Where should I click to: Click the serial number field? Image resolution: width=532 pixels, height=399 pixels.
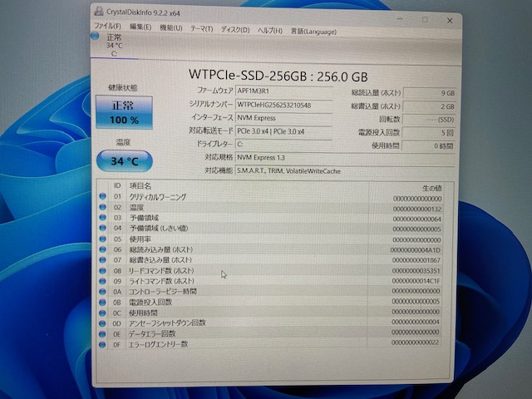[288, 105]
